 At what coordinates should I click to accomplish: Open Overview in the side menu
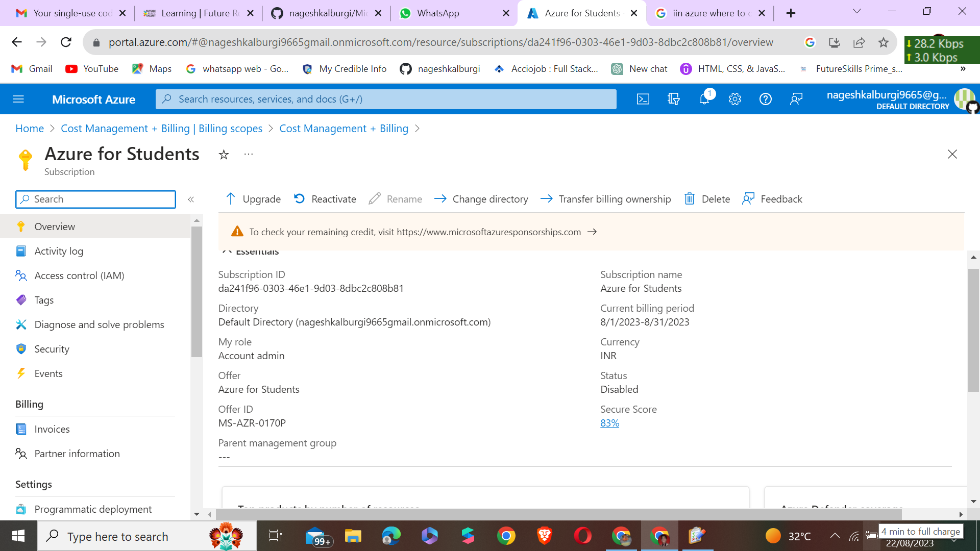click(x=95, y=227)
